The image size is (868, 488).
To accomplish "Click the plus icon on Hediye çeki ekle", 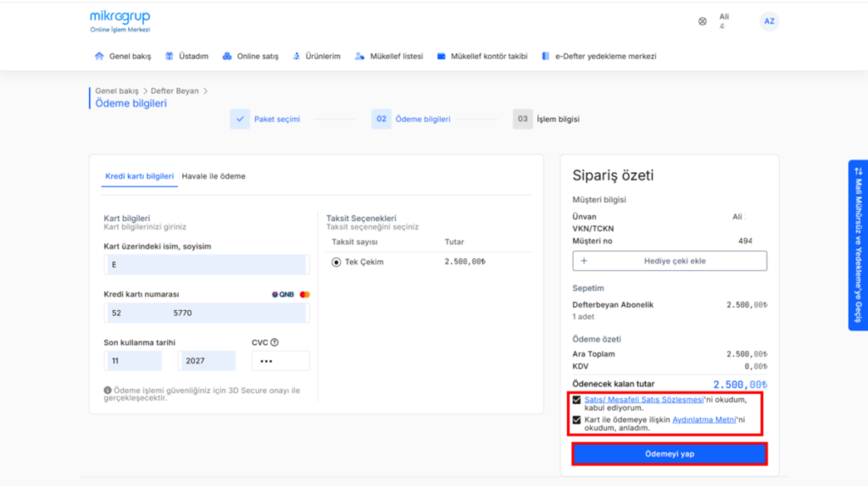I will 584,261.
